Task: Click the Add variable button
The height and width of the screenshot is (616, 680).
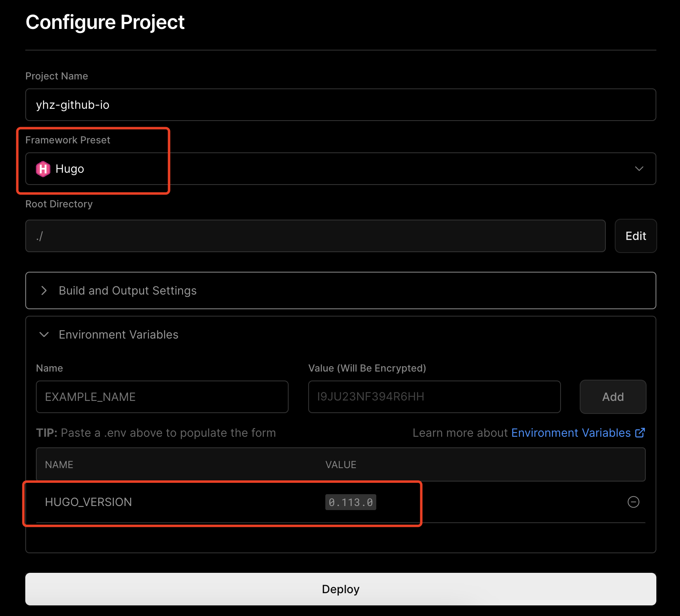Action: (613, 397)
